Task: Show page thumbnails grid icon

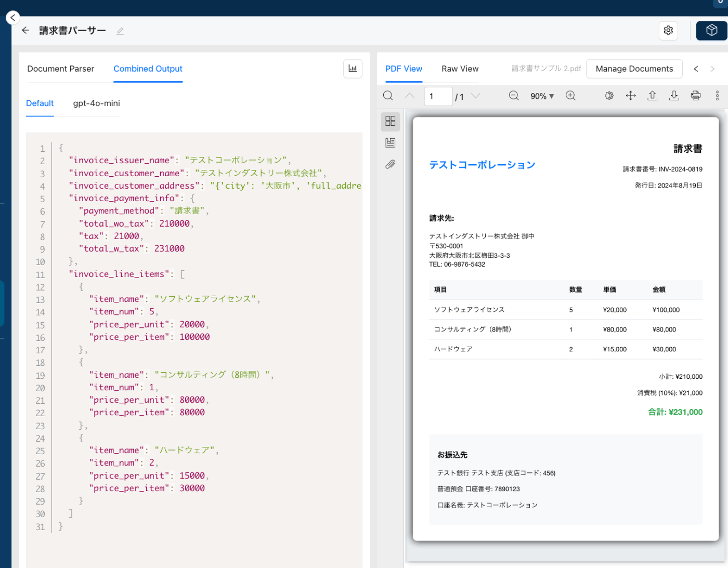Action: 391,121
